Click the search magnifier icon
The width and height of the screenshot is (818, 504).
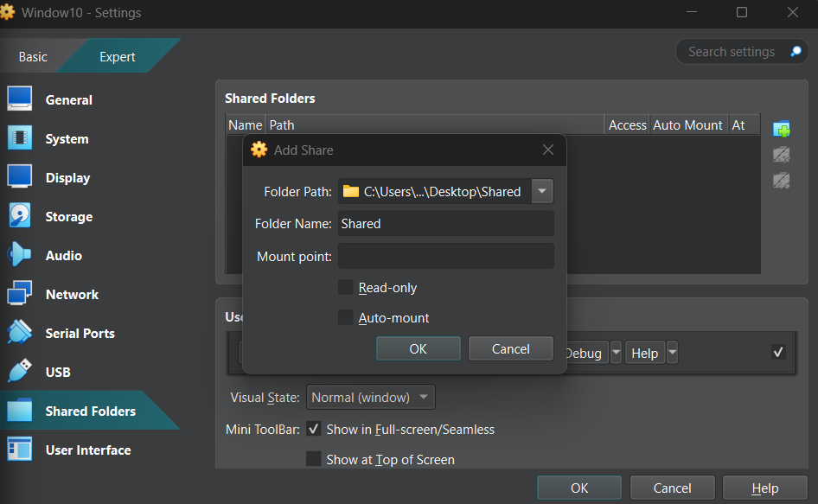click(x=796, y=51)
